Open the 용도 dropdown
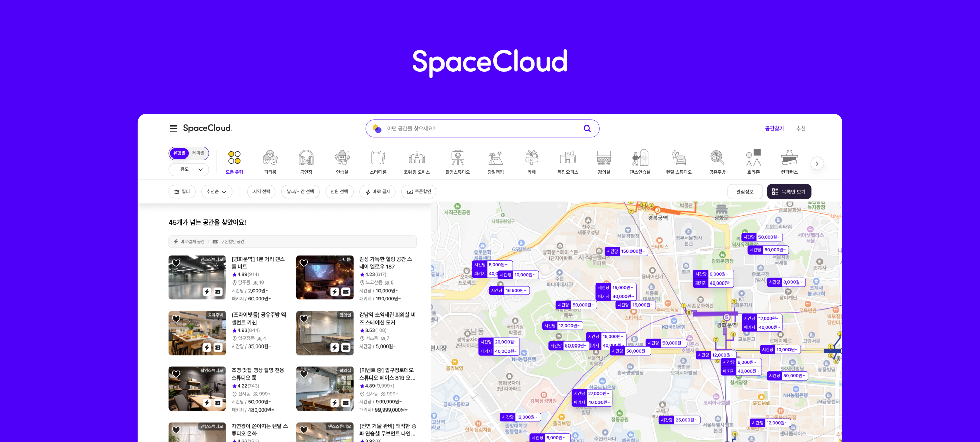Viewport: 980px width, 442px height. coord(188,169)
